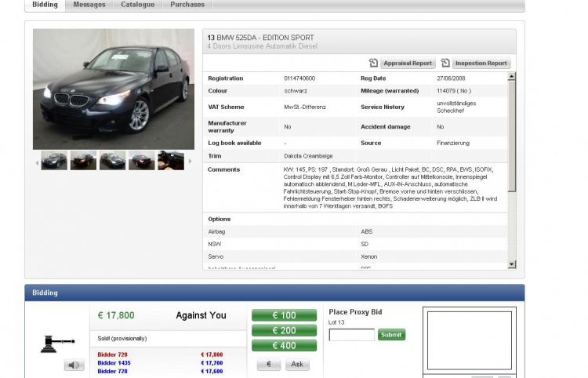
Task: Open the Appraisal Report
Action: tap(408, 63)
